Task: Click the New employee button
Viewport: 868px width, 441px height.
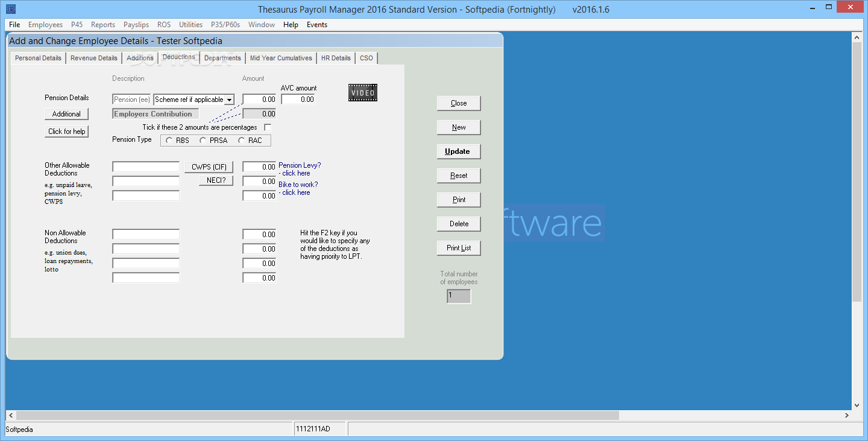Action: (459, 127)
